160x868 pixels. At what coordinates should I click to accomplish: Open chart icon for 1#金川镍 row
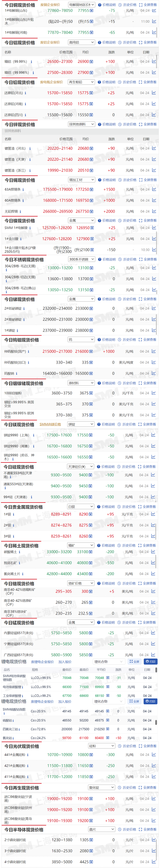(154, 239)
